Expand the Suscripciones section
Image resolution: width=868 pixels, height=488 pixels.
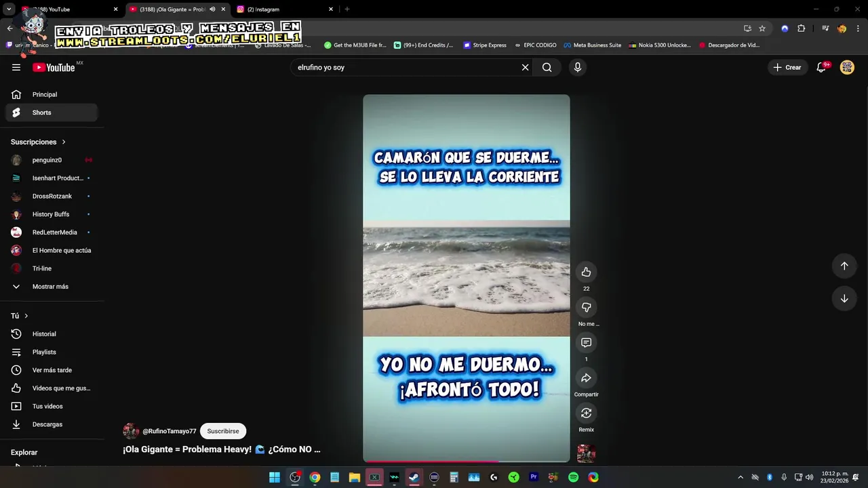pos(38,142)
